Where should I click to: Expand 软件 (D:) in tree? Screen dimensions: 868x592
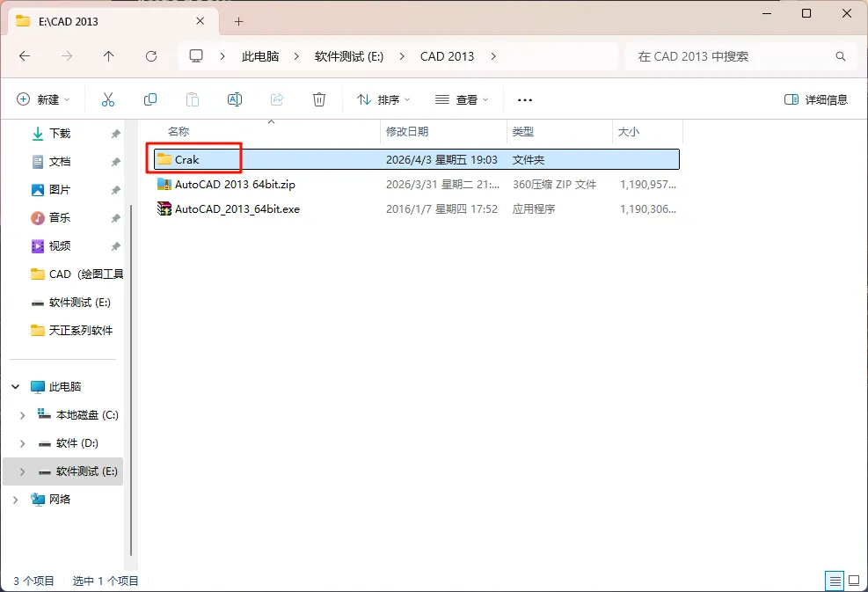(22, 443)
